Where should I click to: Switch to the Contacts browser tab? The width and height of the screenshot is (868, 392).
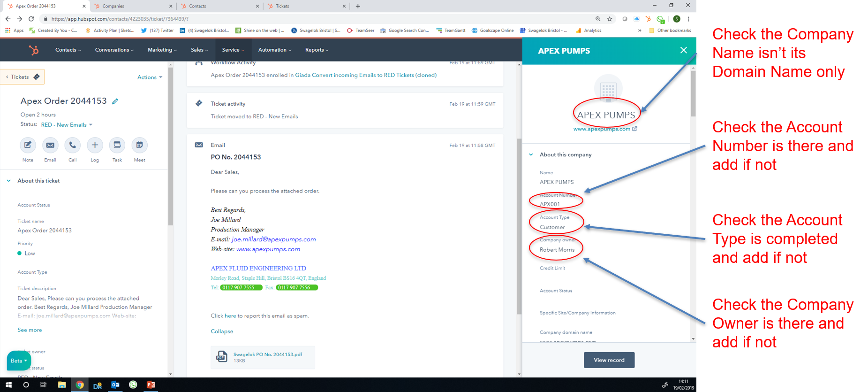pos(219,6)
